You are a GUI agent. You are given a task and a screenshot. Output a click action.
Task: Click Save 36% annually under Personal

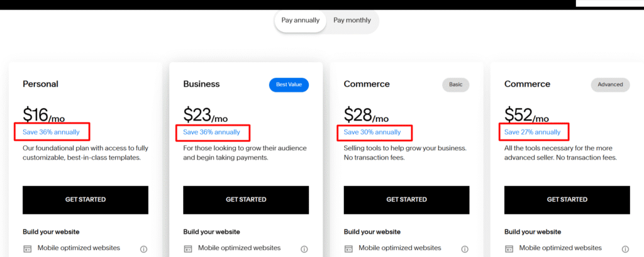pos(51,132)
